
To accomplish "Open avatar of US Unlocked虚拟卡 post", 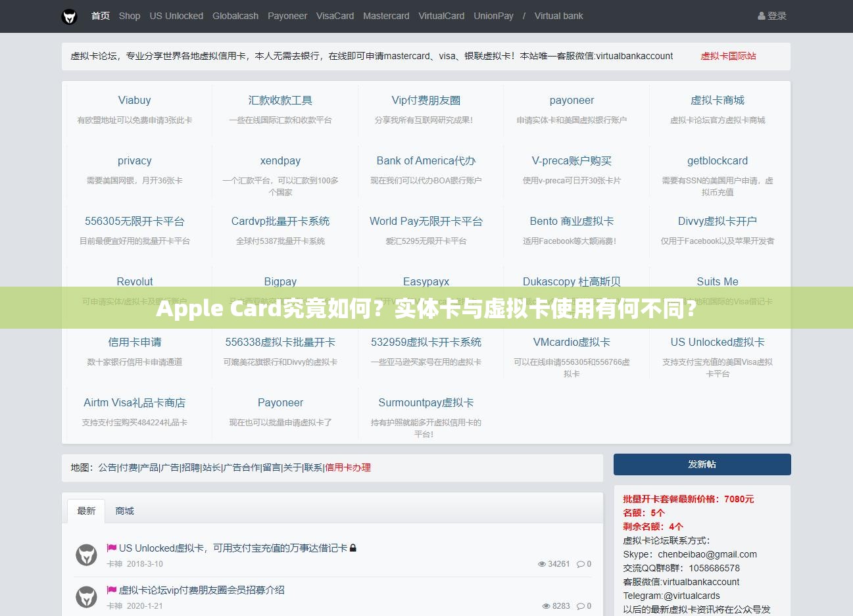I will [86, 556].
